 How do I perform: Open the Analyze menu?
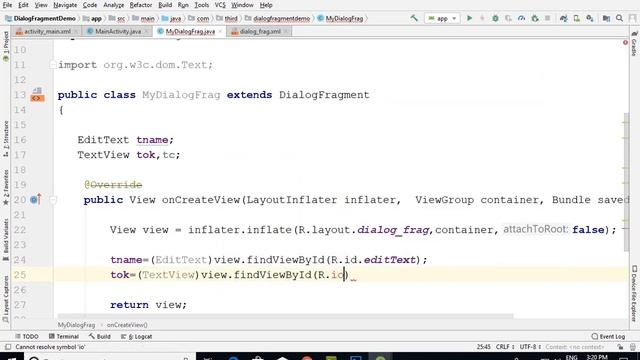113,5
